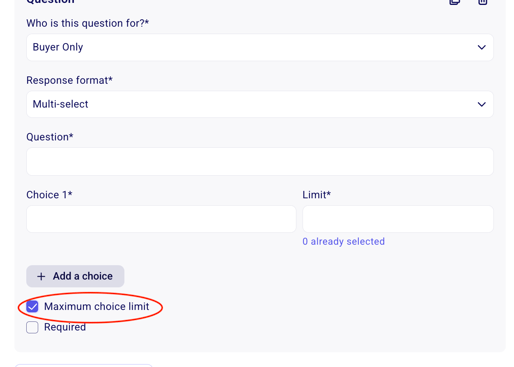The image size is (514, 367).
Task: Click the Maximum choice limit label text
Action: click(x=97, y=306)
